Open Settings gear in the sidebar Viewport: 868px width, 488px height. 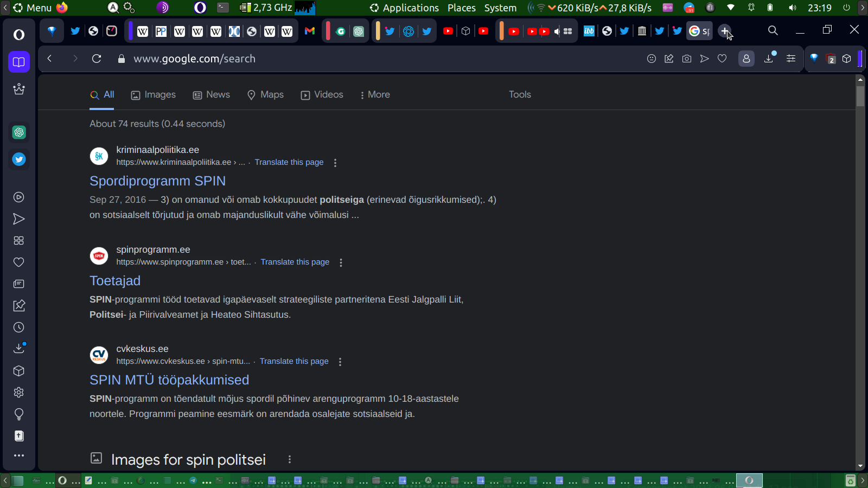coord(19,393)
